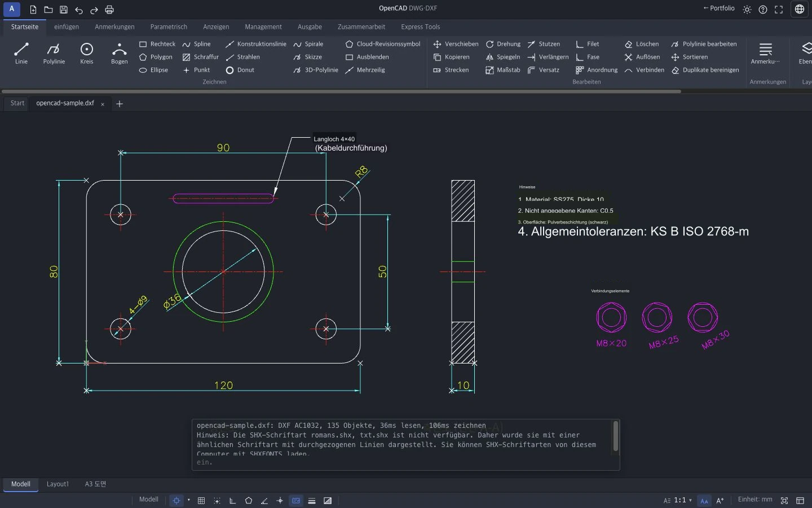Create a new file via title bar icon
812x508 pixels.
pyautogui.click(x=33, y=10)
